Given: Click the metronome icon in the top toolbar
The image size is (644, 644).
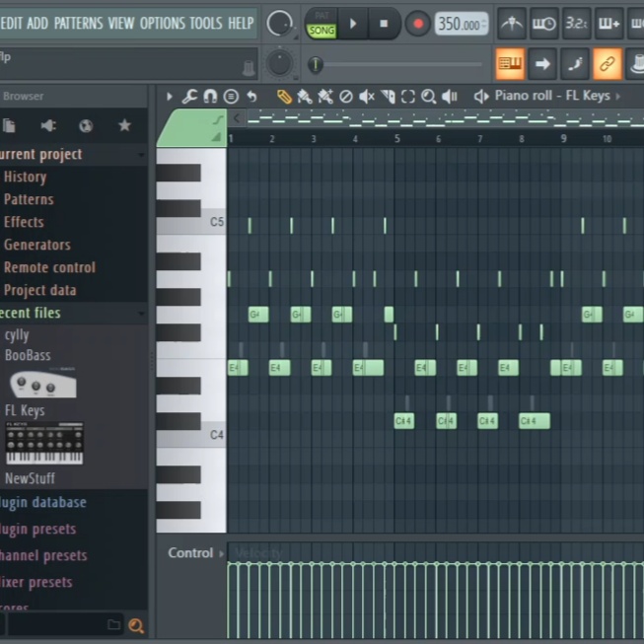Looking at the screenshot, I should (511, 24).
